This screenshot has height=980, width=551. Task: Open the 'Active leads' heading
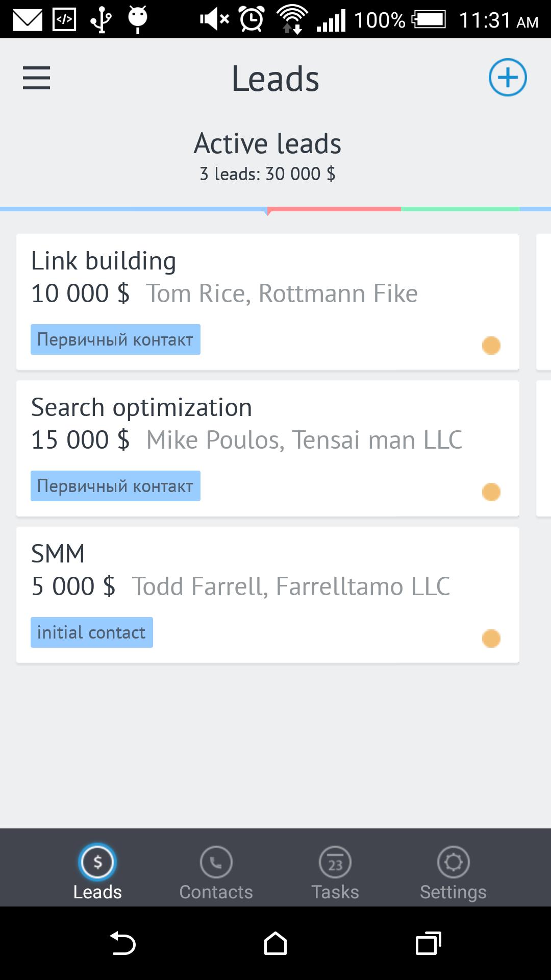267,143
